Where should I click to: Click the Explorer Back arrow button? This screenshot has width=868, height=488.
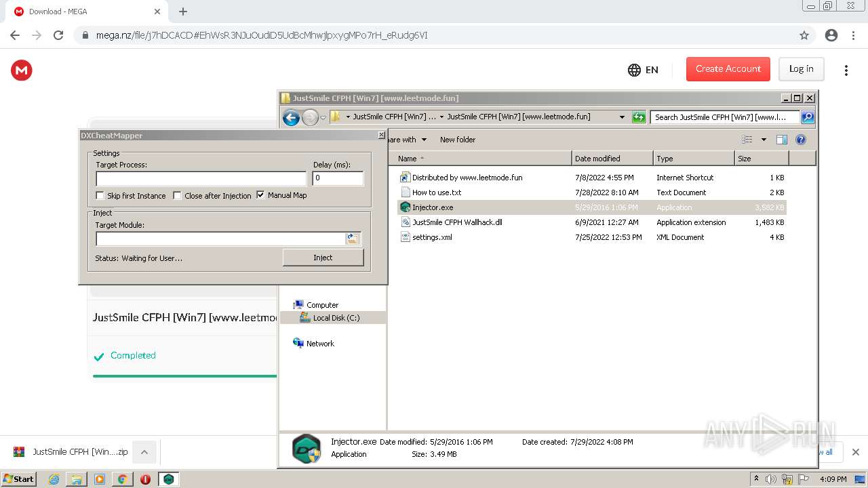click(x=291, y=117)
